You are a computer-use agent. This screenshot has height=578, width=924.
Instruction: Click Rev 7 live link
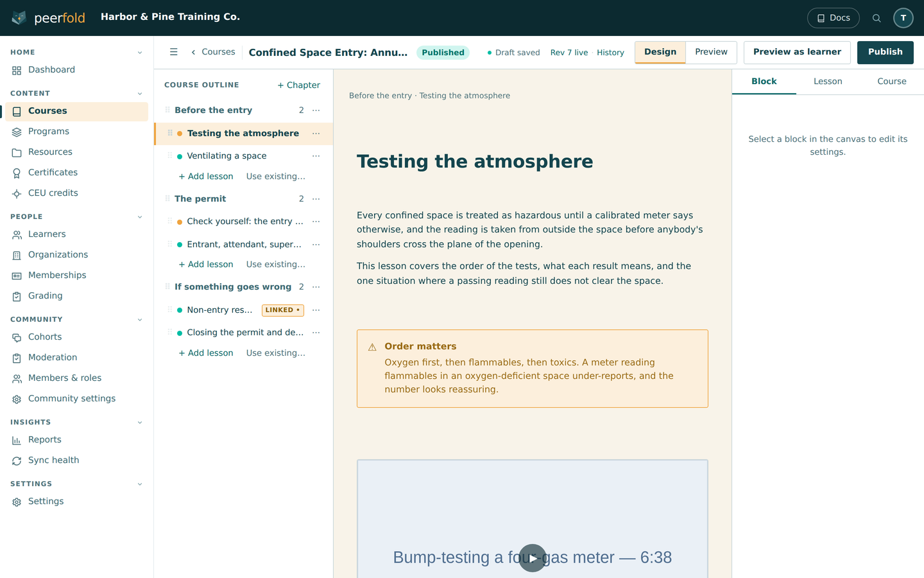pos(569,53)
